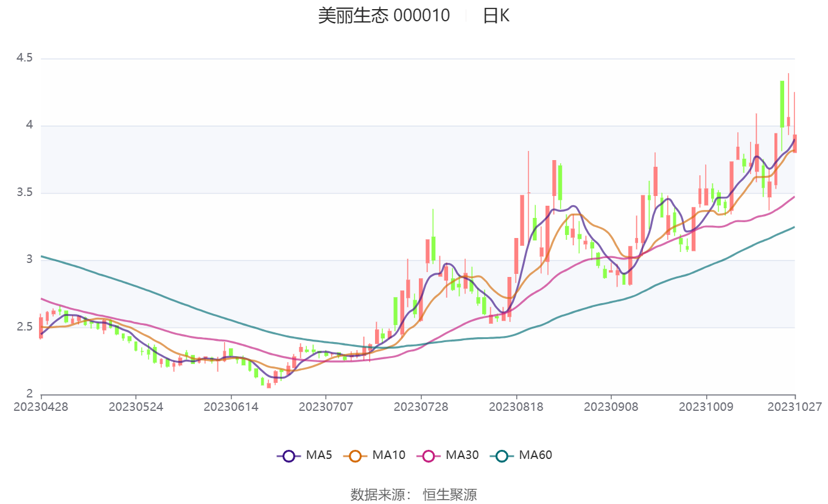The width and height of the screenshot is (828, 504).
Task: Click the MA5 purple circle legend marker
Action: pyautogui.click(x=289, y=455)
